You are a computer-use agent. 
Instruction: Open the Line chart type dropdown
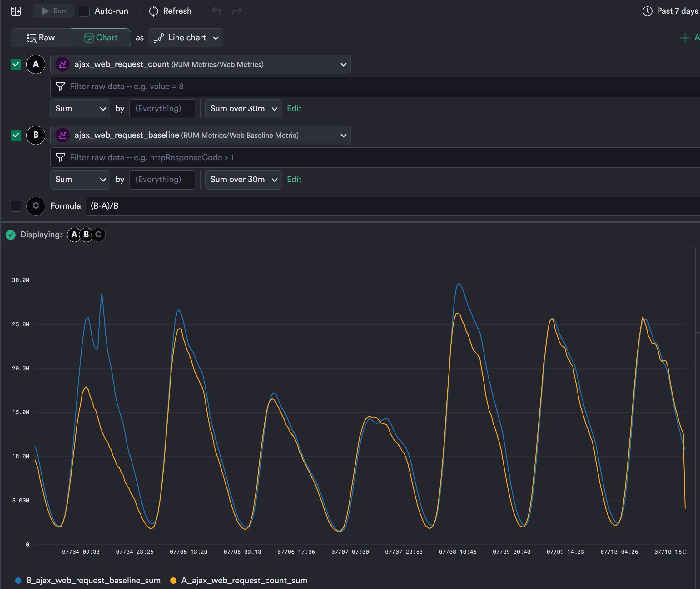(x=186, y=38)
